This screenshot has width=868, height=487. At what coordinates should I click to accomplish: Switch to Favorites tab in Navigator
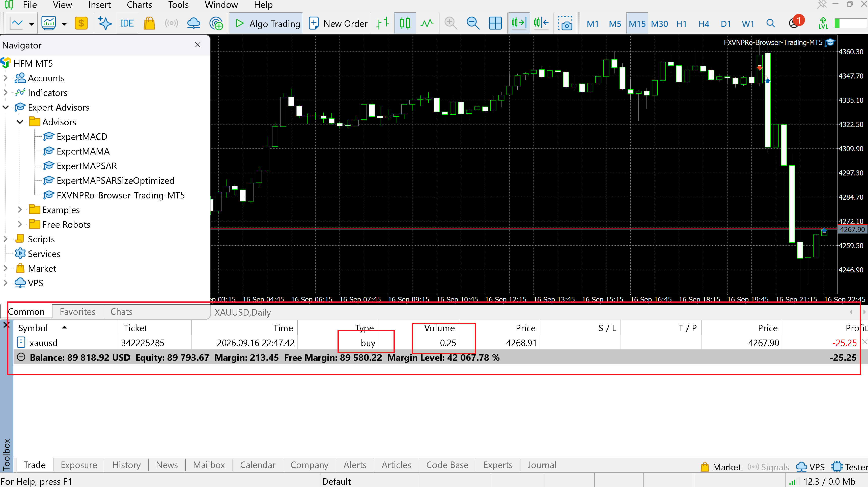pyautogui.click(x=77, y=312)
